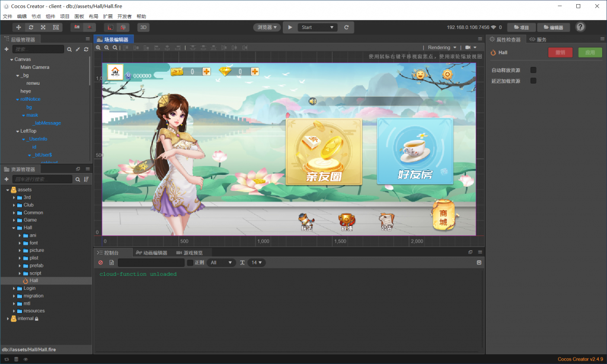607x364 pixels.
Task: Open the 节点 menu in menu bar
Action: coord(36,16)
